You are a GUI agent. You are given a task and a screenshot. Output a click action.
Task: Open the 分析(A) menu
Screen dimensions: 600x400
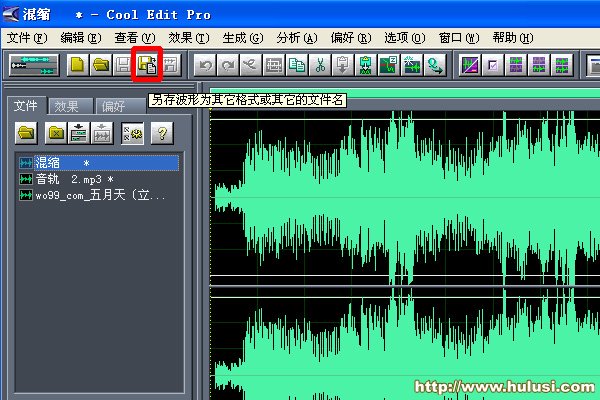pos(297,38)
